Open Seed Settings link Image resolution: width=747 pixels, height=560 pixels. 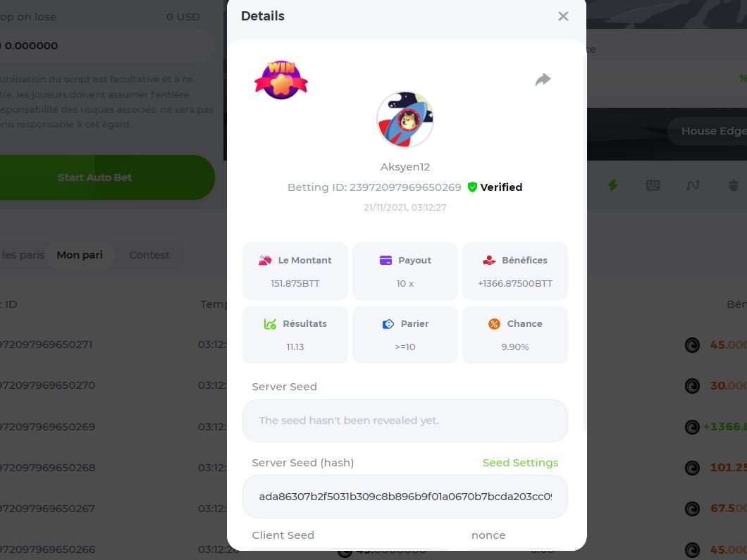pyautogui.click(x=520, y=463)
